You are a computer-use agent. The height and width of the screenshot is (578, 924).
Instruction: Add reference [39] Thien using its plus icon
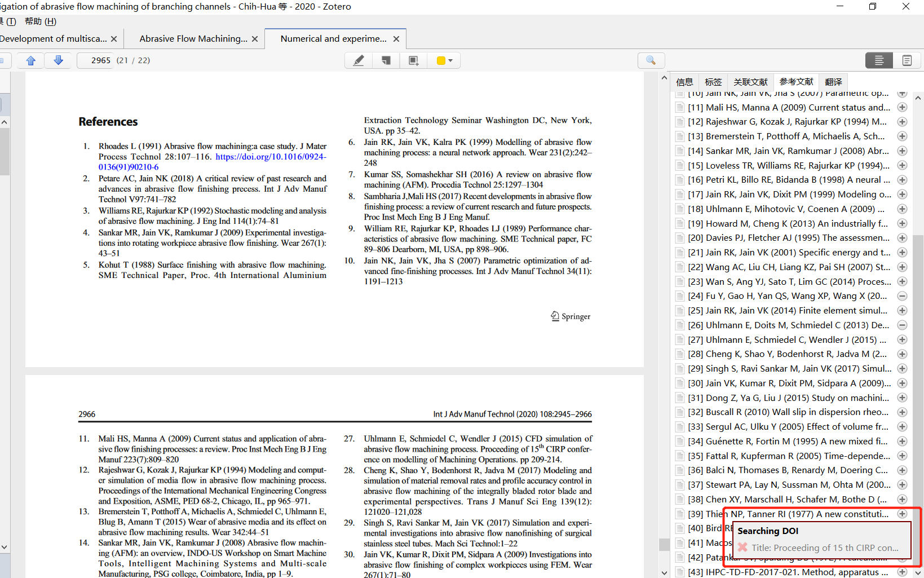(x=902, y=514)
